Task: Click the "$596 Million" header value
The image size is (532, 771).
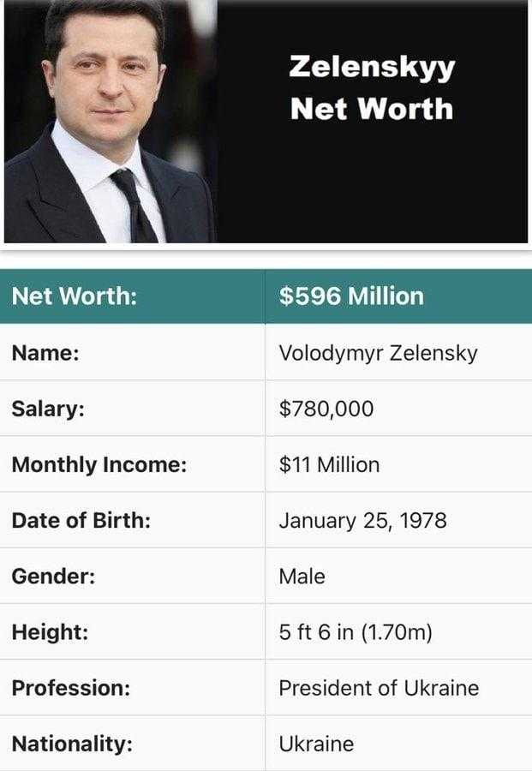Action: point(351,296)
